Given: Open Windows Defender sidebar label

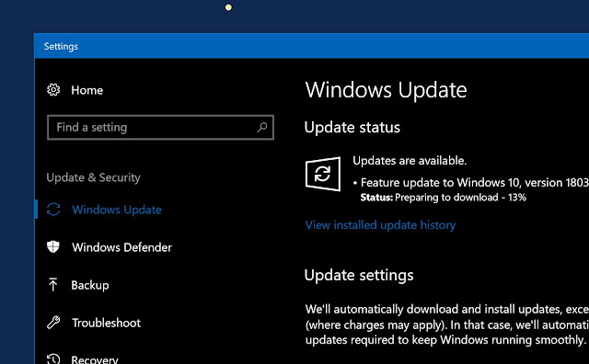Looking at the screenshot, I should [x=121, y=247].
